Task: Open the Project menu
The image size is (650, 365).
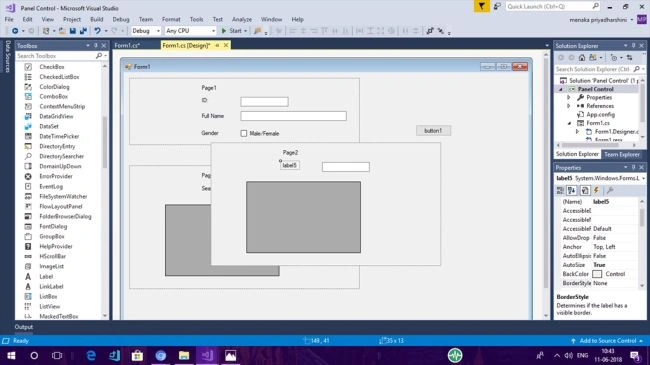Action: coord(72,19)
